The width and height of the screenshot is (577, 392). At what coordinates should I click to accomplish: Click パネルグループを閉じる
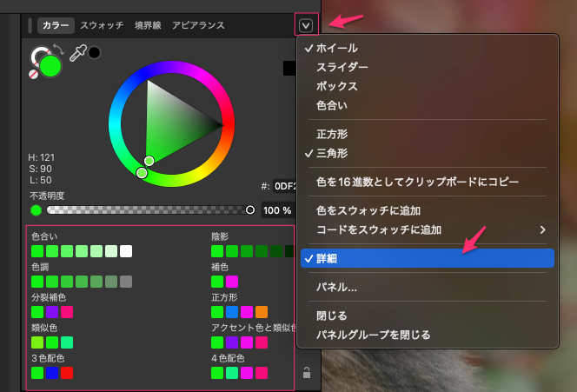pyautogui.click(x=373, y=335)
